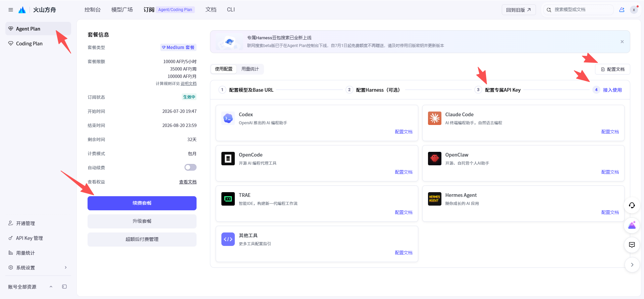Focus the model and docs search field
644x299 pixels.
click(x=579, y=10)
